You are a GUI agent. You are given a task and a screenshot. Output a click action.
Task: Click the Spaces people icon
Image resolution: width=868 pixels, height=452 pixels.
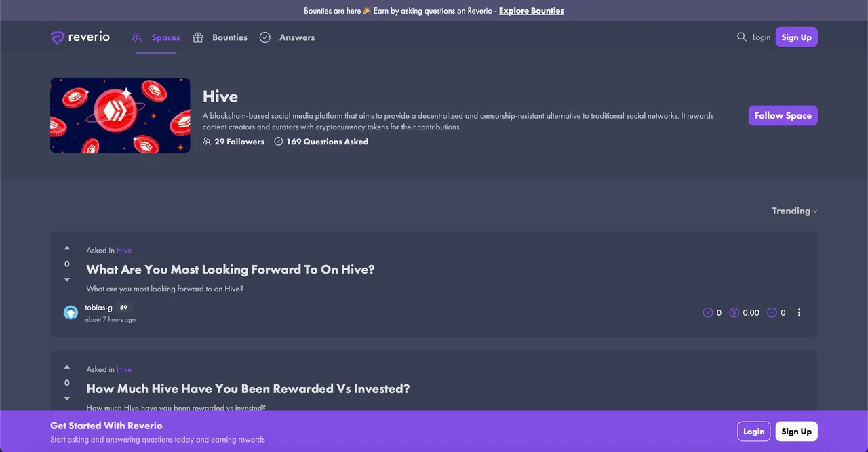[x=138, y=37]
